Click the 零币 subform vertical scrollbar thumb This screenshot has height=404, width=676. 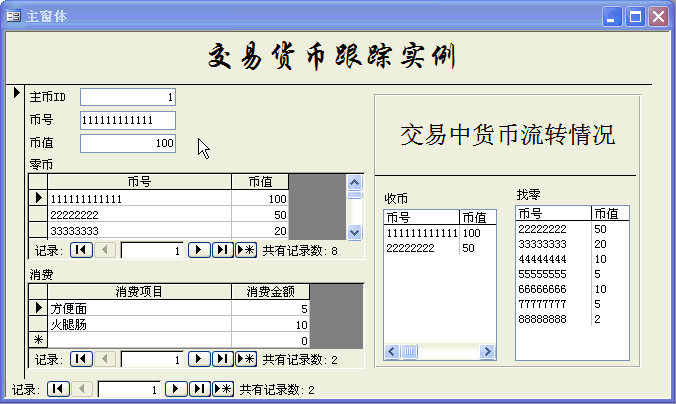354,195
